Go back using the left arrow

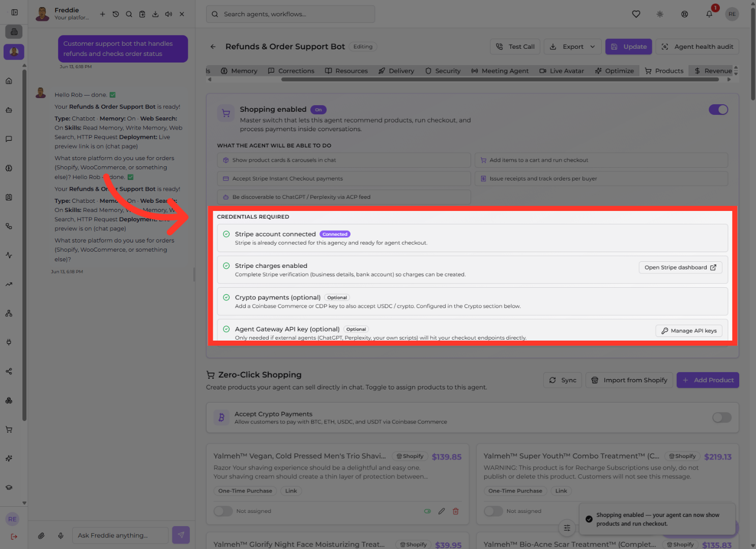213,47
